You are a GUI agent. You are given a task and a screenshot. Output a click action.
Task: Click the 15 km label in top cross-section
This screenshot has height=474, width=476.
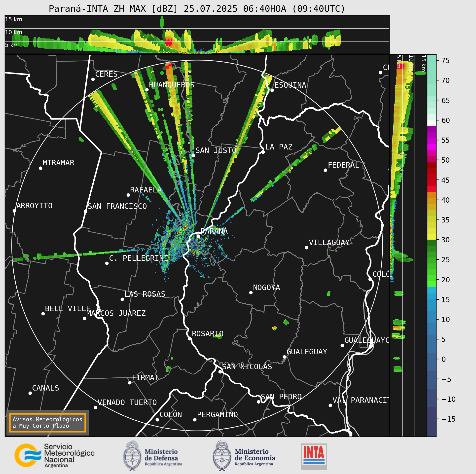(14, 19)
